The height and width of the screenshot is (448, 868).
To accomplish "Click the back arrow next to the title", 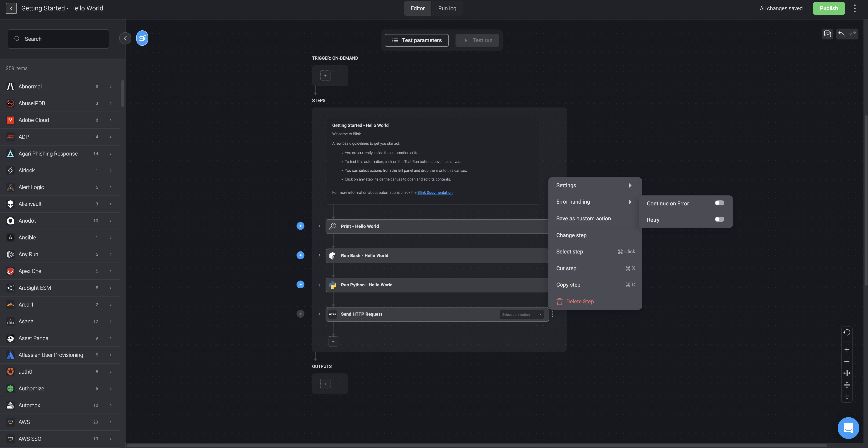I will [x=11, y=8].
